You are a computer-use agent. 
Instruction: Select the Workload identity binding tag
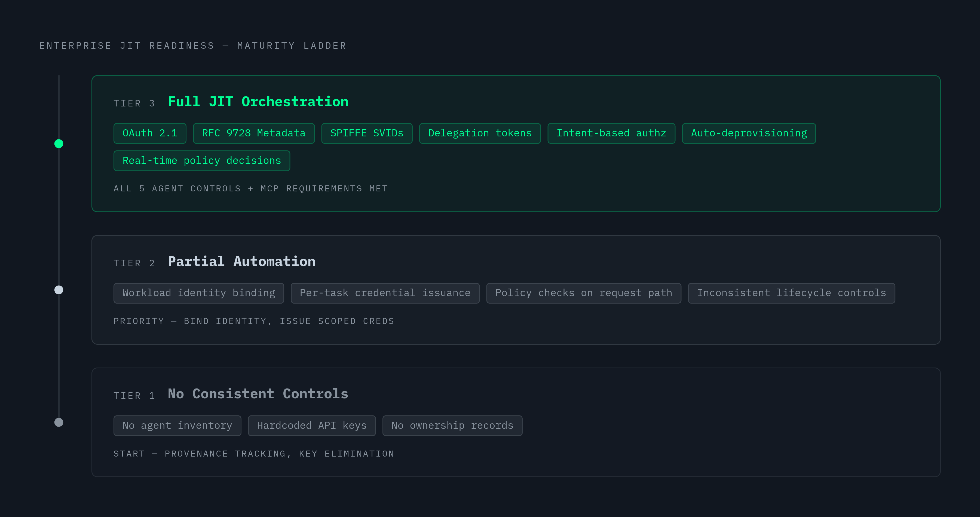(199, 293)
